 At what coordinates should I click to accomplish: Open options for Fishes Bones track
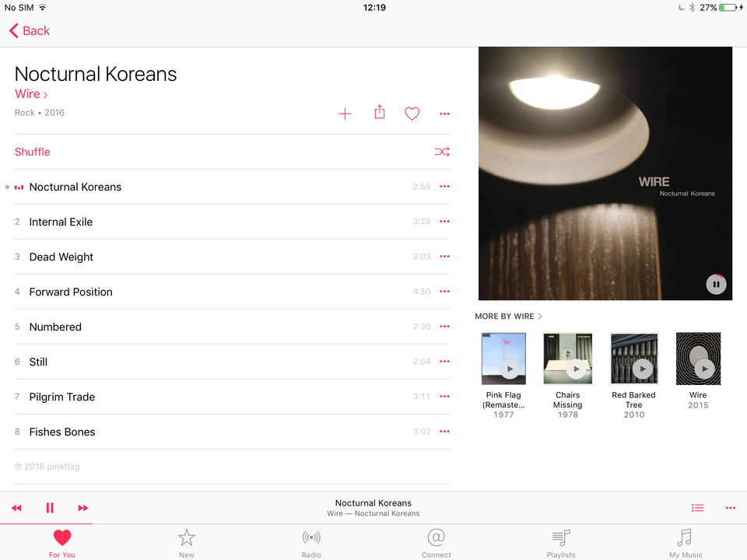coord(444,432)
